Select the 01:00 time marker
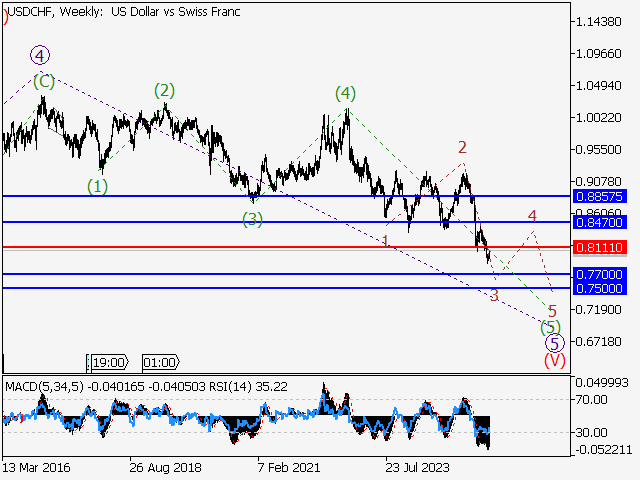This screenshot has height=480, width=640. pos(160,362)
